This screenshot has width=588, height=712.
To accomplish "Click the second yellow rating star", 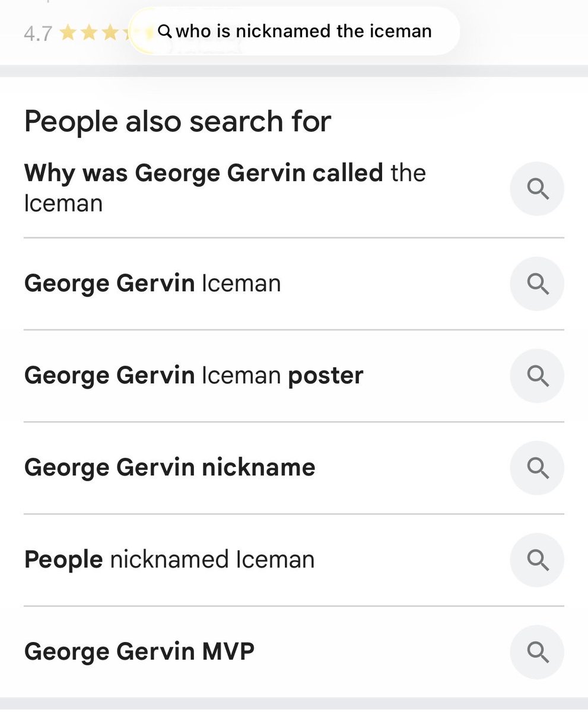I will coord(89,33).
